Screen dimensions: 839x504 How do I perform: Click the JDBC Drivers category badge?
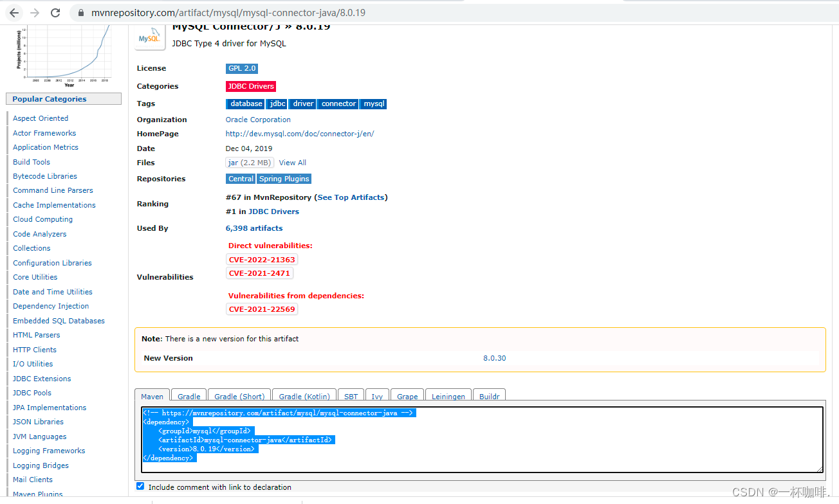251,86
